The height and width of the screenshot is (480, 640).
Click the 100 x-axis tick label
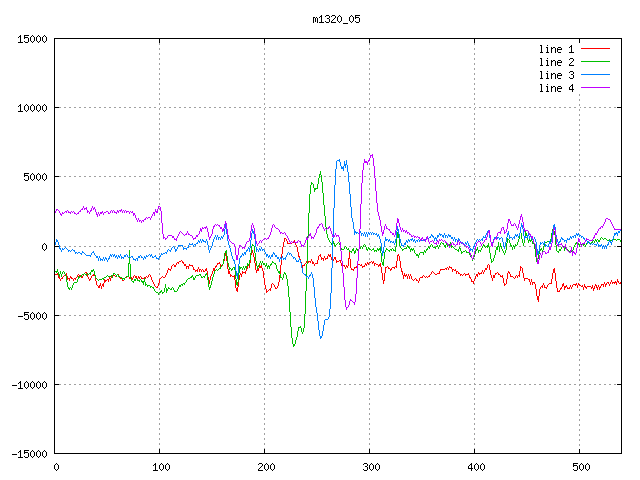(160, 467)
